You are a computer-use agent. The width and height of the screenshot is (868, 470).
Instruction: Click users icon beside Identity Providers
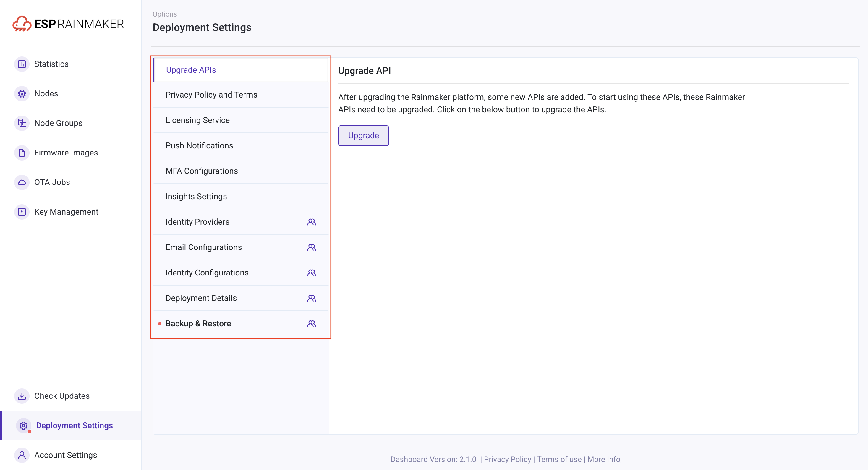tap(311, 222)
